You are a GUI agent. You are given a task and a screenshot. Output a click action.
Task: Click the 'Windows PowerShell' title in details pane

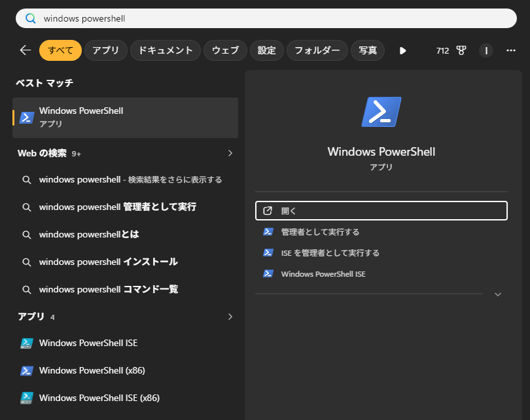click(x=381, y=152)
